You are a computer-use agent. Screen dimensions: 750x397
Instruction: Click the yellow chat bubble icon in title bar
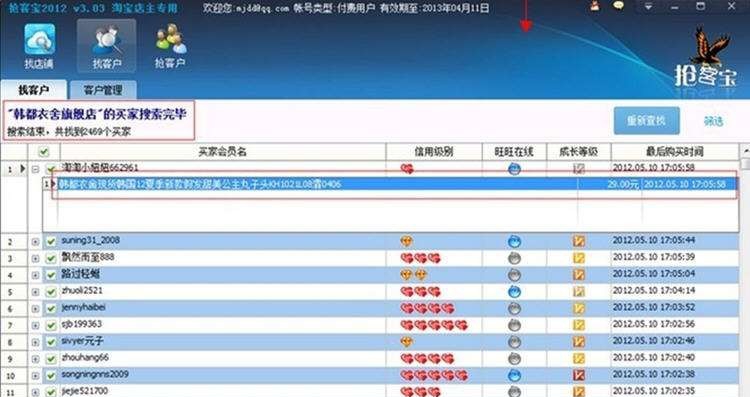coord(618,6)
